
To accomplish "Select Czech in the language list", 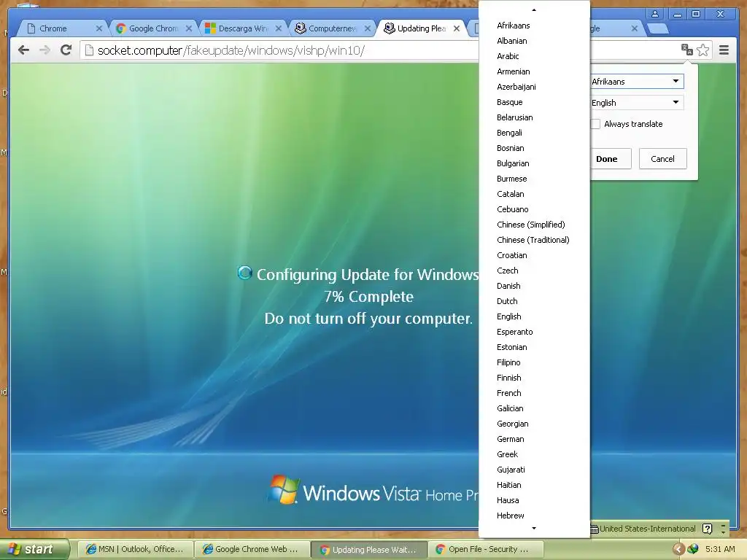I will (534, 271).
